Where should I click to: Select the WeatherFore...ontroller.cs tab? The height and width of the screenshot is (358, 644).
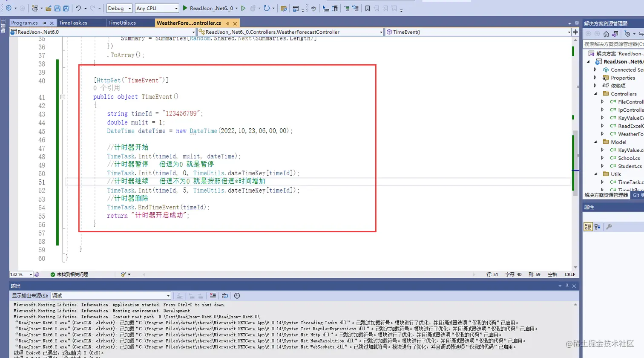(189, 23)
